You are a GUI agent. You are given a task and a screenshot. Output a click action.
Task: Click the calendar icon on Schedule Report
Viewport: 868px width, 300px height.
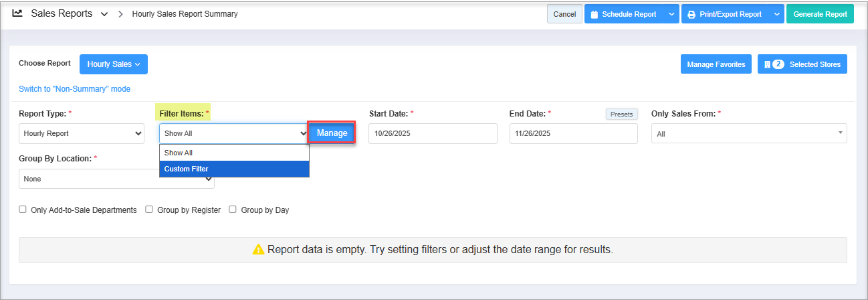tap(594, 14)
